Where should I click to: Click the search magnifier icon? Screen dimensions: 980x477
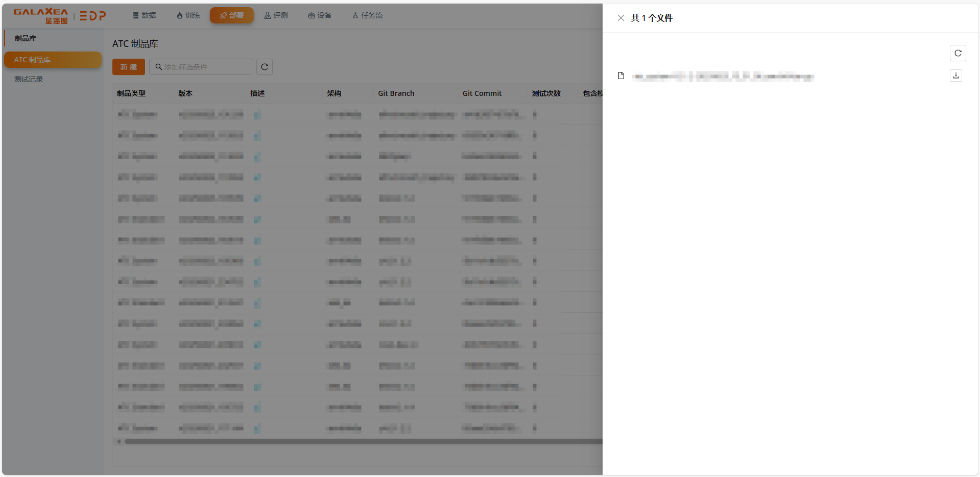[x=158, y=67]
